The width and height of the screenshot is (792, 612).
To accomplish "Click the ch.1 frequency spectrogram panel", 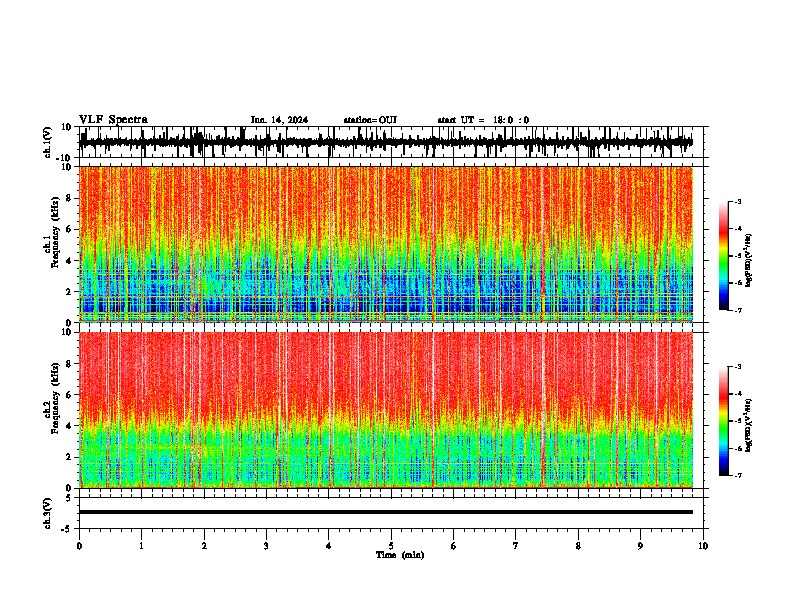I will pyautogui.click(x=386, y=244).
